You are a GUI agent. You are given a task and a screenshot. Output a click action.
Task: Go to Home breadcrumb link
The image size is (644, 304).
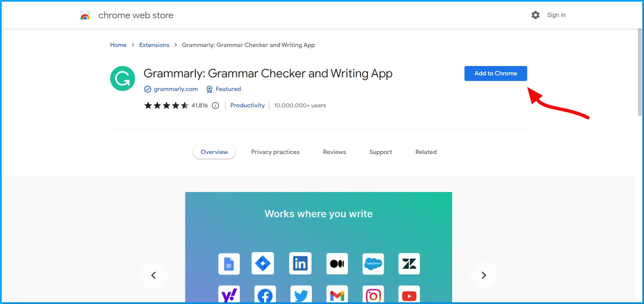pyautogui.click(x=118, y=45)
